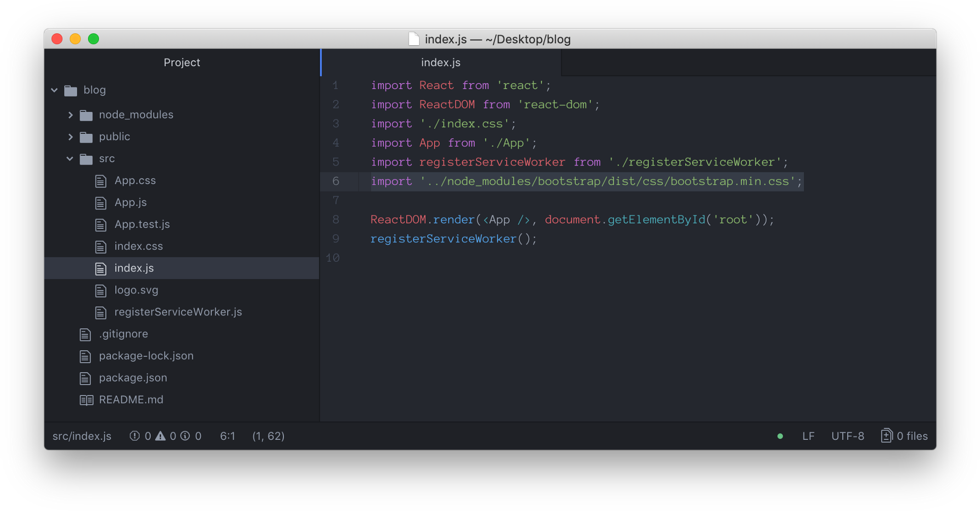The image size is (980, 511).
Task: Click the src/index.js path in the status bar
Action: [x=82, y=436]
